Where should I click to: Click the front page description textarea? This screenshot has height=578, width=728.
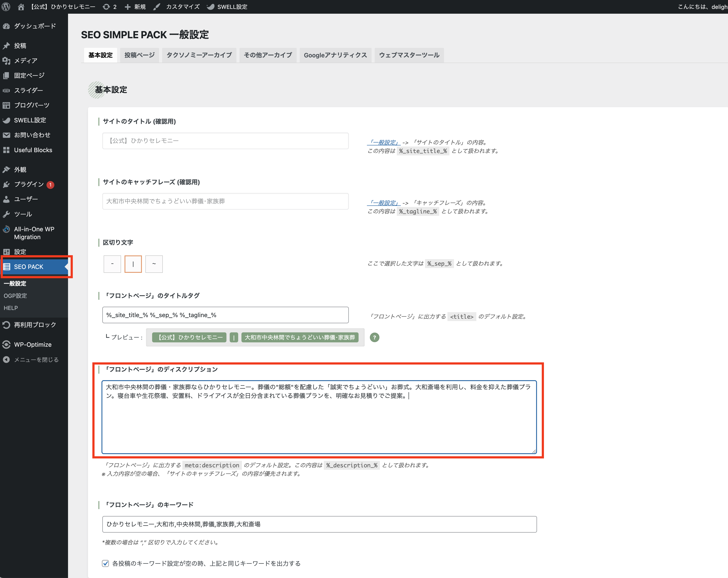tap(319, 417)
